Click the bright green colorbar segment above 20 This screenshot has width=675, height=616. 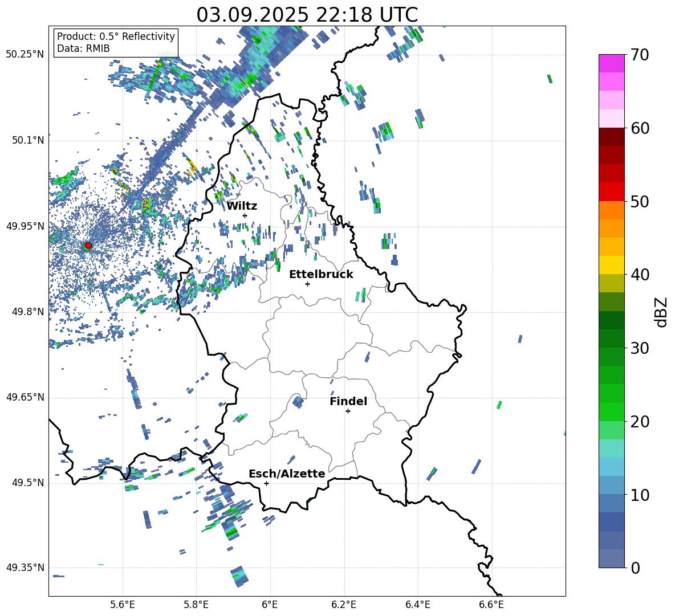click(x=611, y=411)
